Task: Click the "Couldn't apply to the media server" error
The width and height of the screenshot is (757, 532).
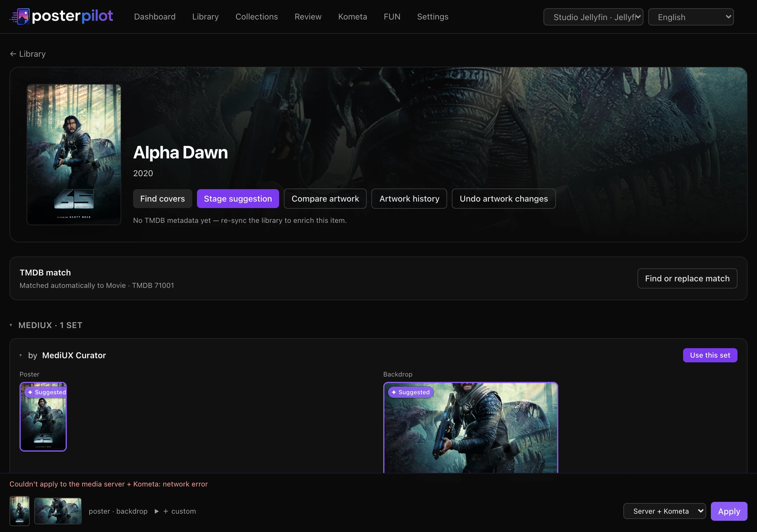Action: 109,484
